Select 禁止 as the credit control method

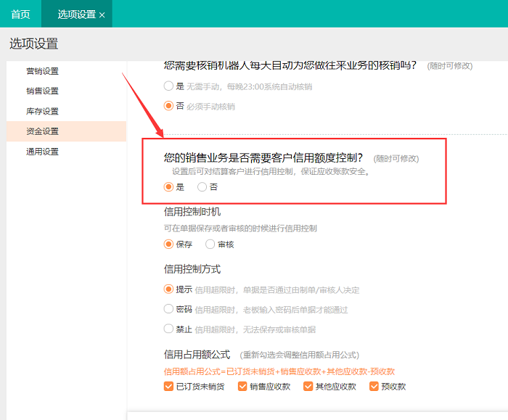pos(169,329)
